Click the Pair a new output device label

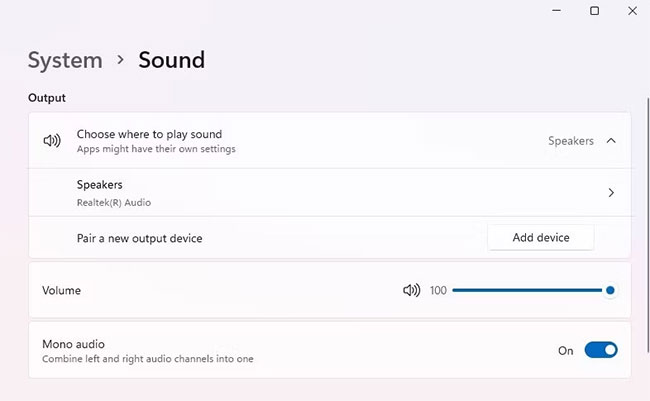(139, 238)
